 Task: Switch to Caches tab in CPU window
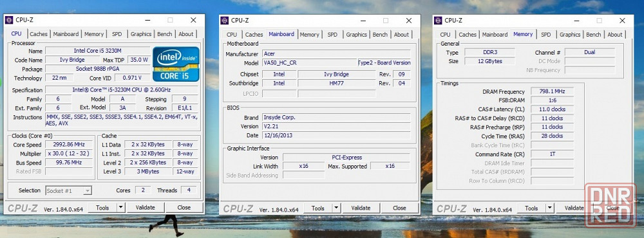point(39,34)
